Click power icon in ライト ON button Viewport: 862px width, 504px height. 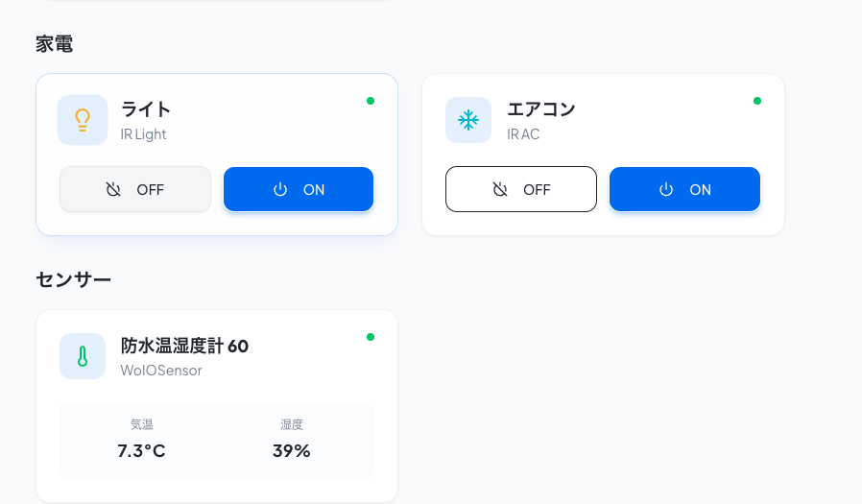click(x=280, y=190)
